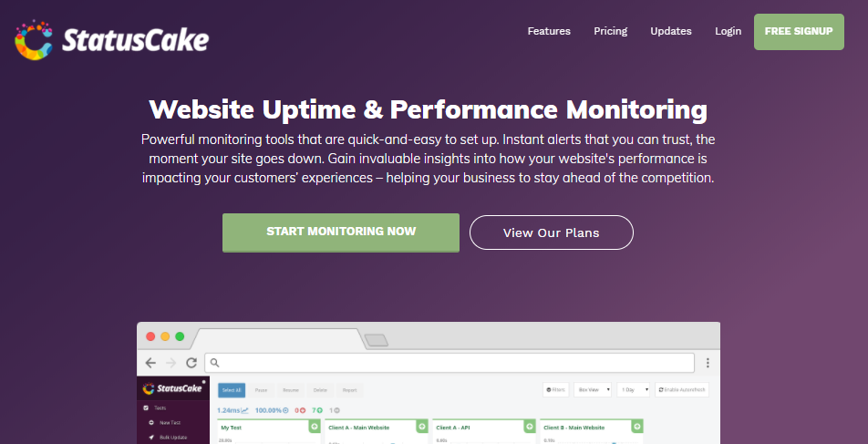Image resolution: width=868 pixels, height=444 pixels.
Task: Open the three-dot browser menu
Action: (708, 363)
